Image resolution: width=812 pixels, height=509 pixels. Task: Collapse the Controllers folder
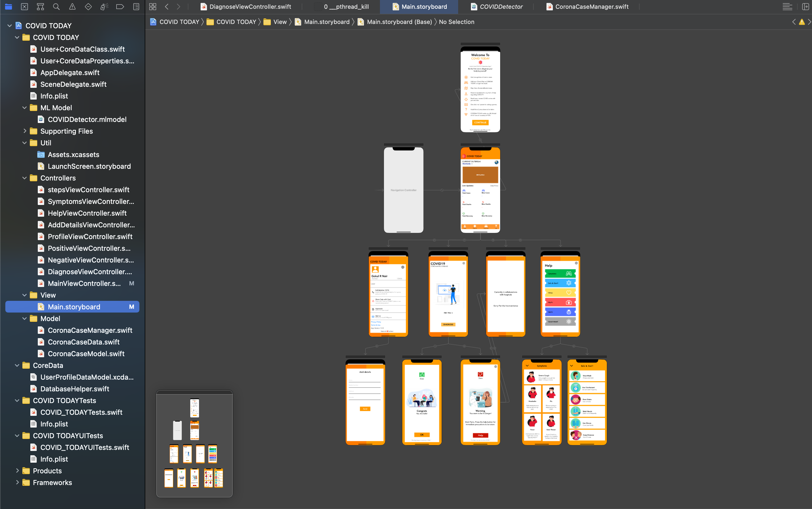24,178
